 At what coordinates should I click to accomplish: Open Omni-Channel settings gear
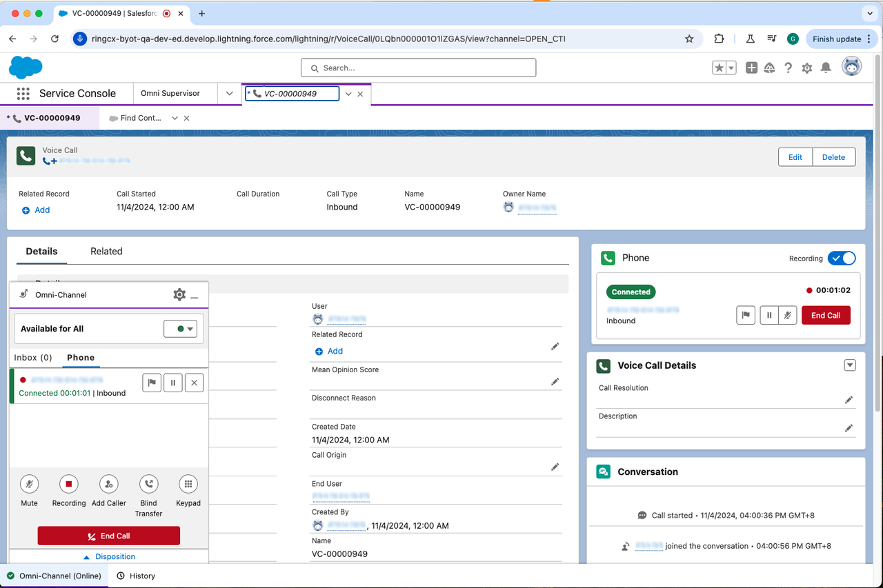pos(179,295)
